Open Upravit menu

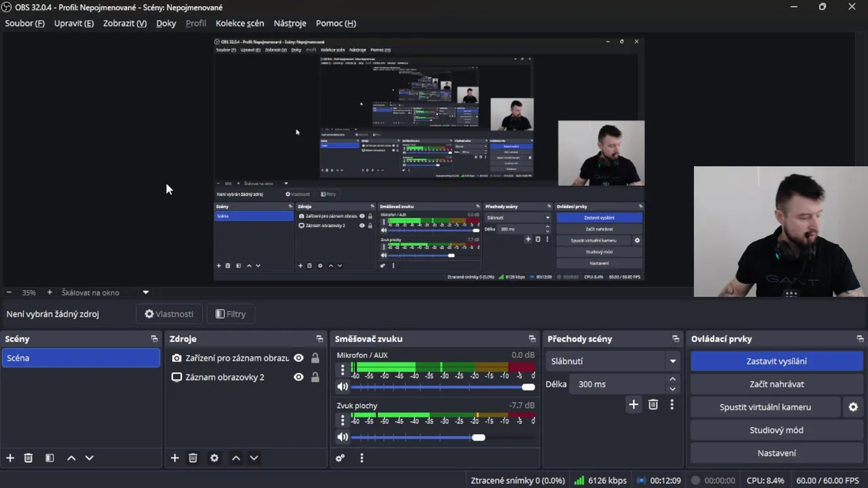pyautogui.click(x=74, y=23)
